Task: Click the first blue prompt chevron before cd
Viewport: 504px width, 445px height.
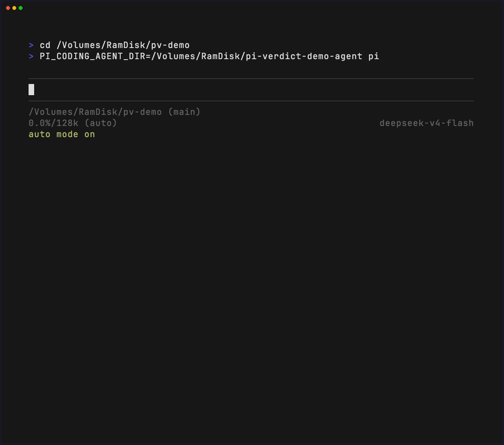Action: tap(31, 45)
